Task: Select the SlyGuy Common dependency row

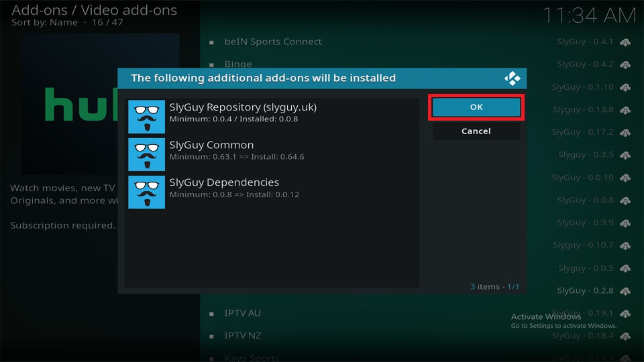Action: (273, 154)
